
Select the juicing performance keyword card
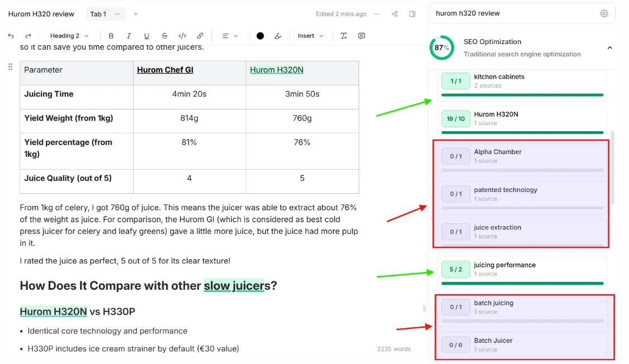(522, 272)
